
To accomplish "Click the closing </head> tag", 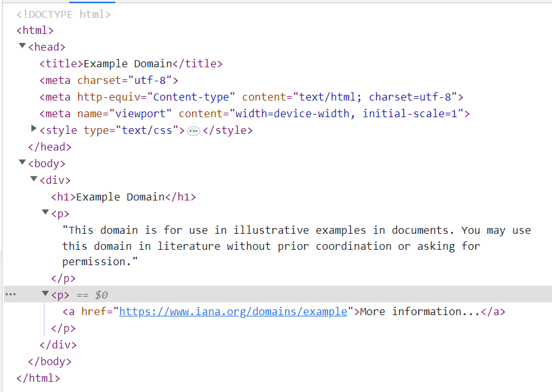I will coord(50,147).
